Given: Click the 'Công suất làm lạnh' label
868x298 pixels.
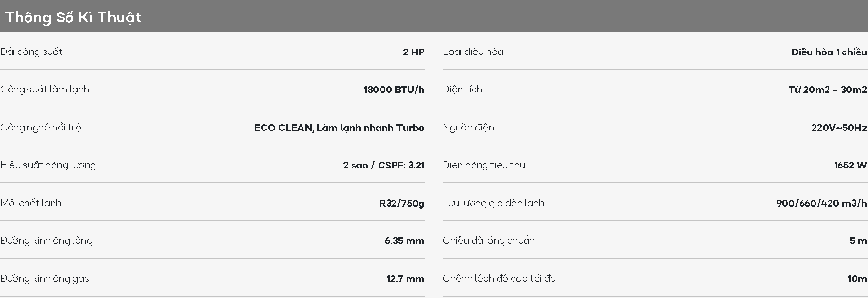Looking at the screenshot, I should pos(45,90).
